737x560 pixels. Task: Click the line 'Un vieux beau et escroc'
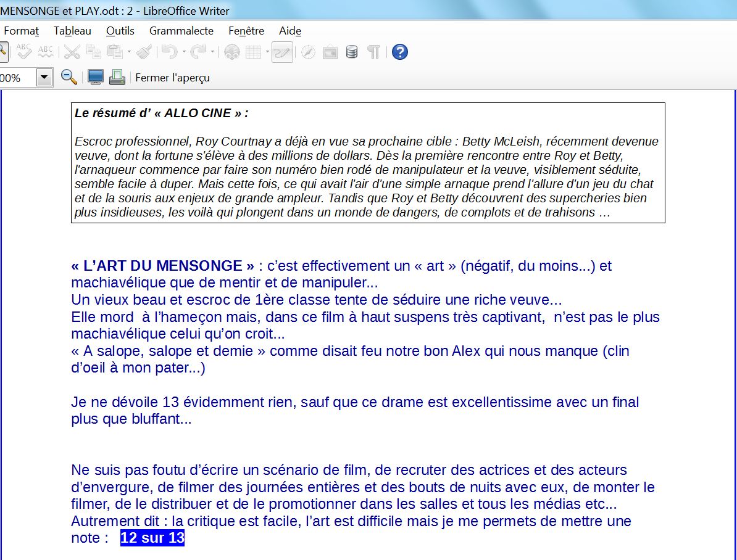click(x=316, y=300)
